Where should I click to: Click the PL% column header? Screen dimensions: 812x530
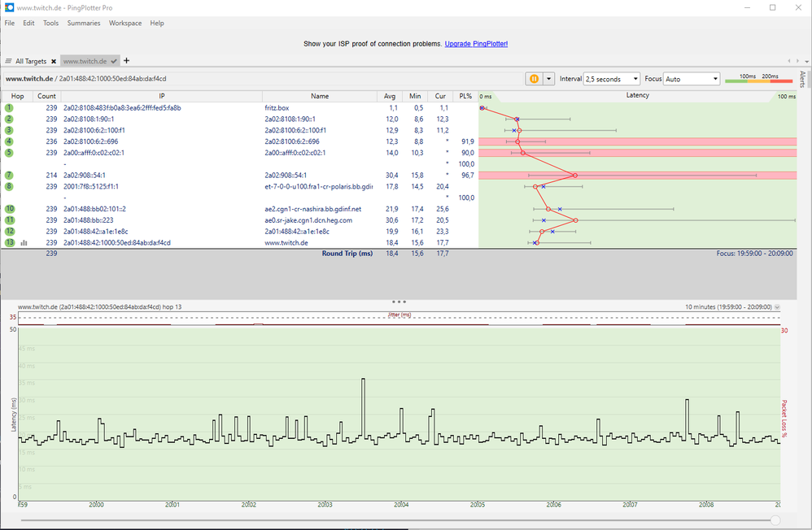pyautogui.click(x=465, y=96)
